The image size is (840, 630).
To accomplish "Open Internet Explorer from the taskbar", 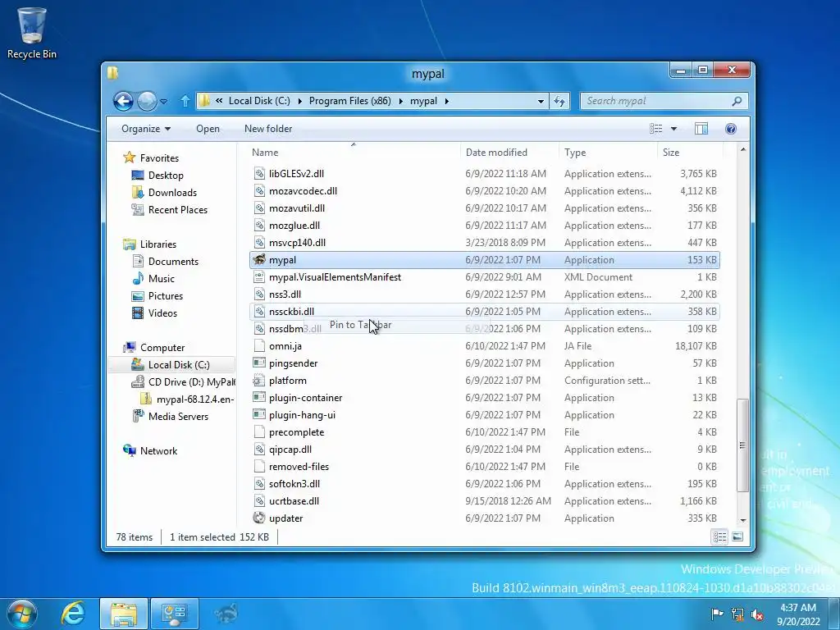I will tap(73, 614).
